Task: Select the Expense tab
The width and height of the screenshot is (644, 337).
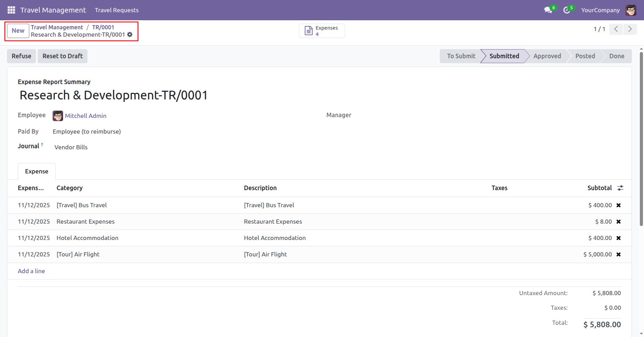Action: [37, 171]
